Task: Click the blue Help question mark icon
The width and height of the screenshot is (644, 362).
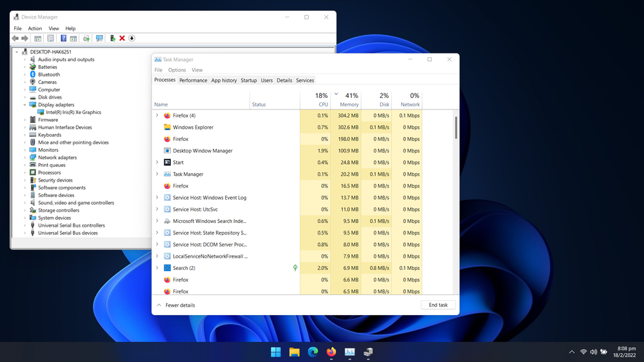Action: click(x=63, y=38)
